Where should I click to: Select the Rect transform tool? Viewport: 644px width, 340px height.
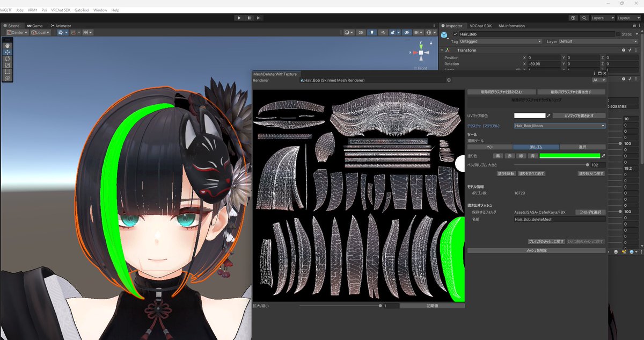(x=8, y=71)
